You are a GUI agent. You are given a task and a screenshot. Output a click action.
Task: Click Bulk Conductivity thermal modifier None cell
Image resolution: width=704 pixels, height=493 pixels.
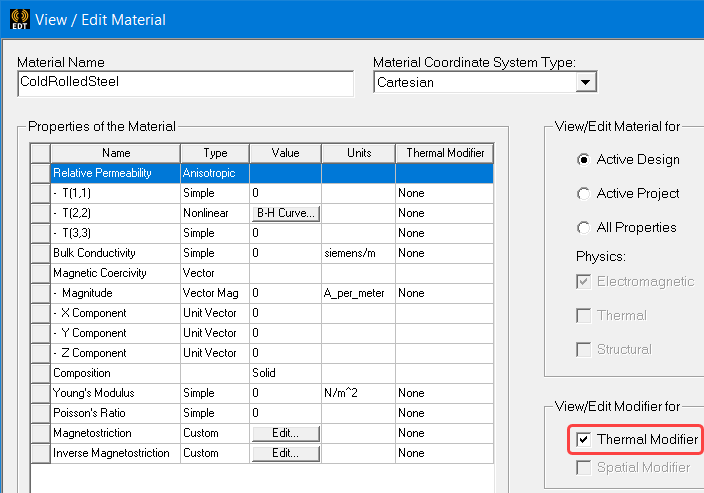(445, 253)
